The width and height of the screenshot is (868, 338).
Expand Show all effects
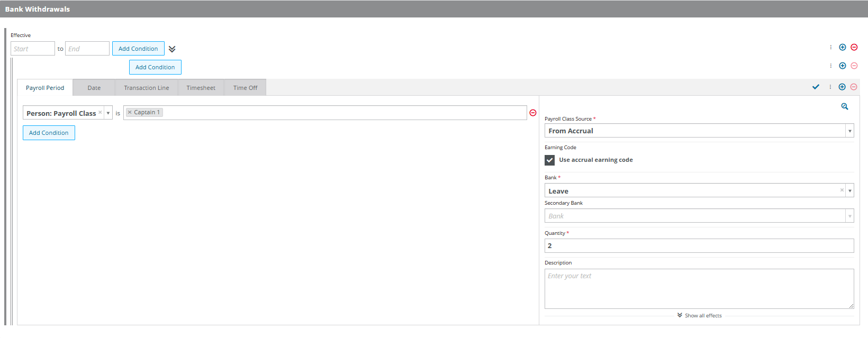(699, 316)
